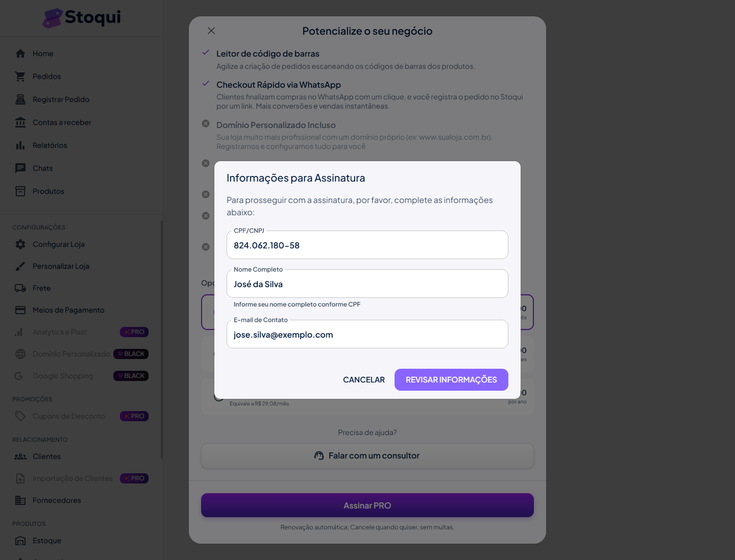Open Meios de Pagamento menu item
This screenshot has width=735, height=560.
click(68, 310)
